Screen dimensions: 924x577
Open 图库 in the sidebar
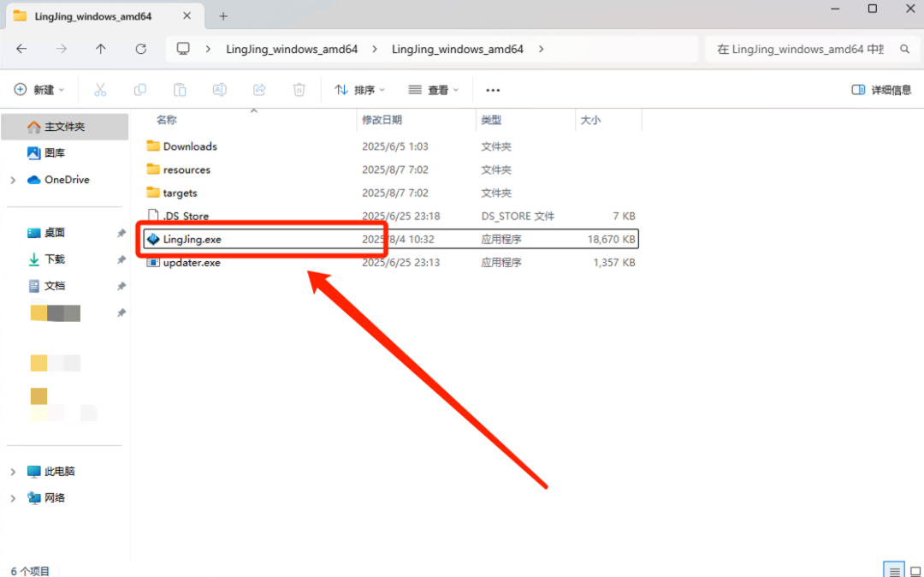pos(54,153)
